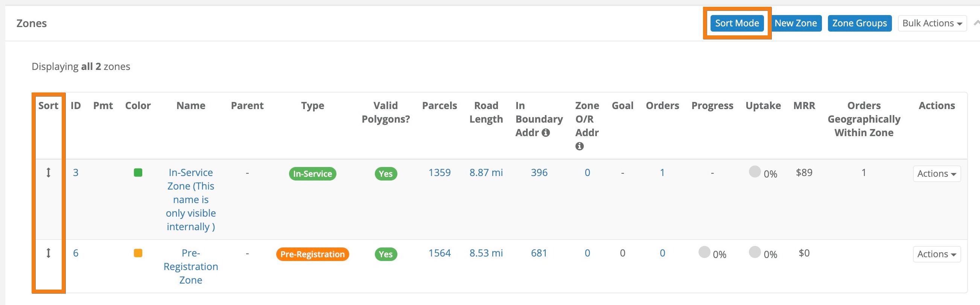Click info icon next to In Boundary Addr
The width and height of the screenshot is (980, 305).
[x=546, y=133]
